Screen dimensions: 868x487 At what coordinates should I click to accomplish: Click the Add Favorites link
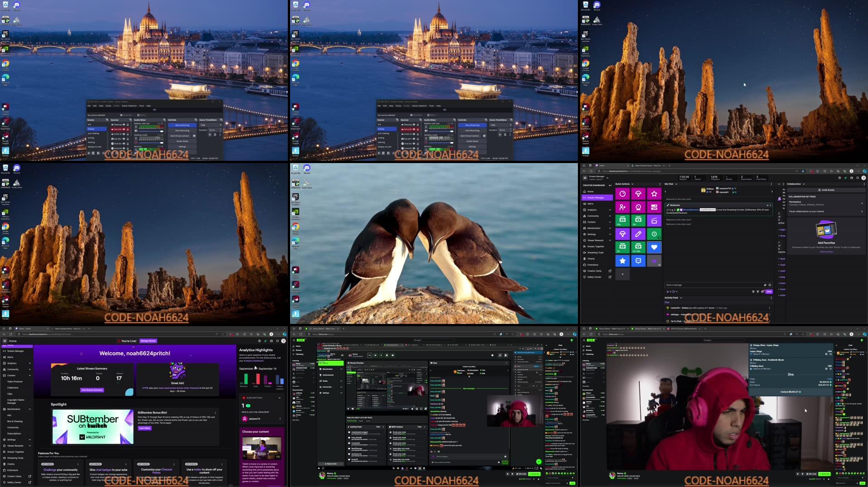click(826, 251)
